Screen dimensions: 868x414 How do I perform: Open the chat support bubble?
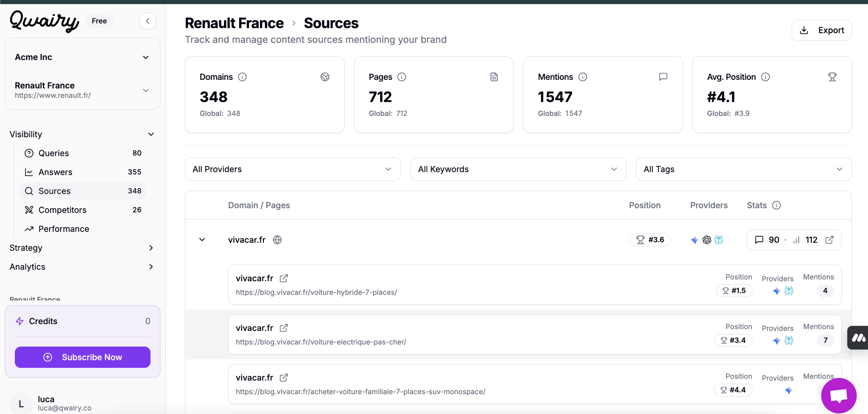[839, 396]
